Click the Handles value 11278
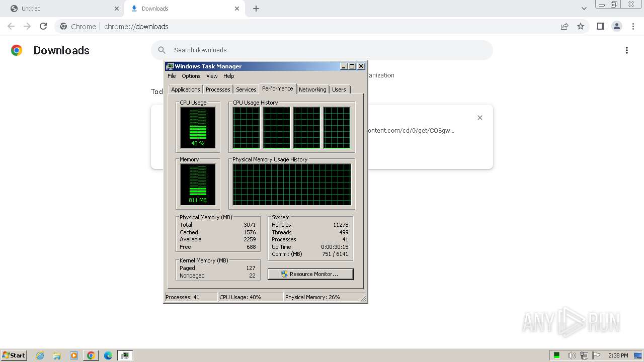The width and height of the screenshot is (644, 362). pos(341,225)
